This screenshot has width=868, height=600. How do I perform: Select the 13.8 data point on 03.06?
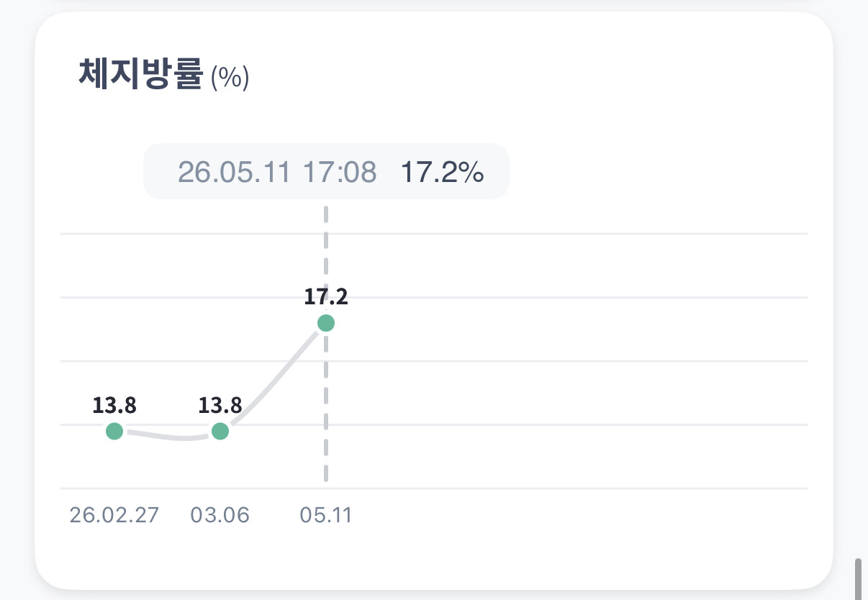220,431
